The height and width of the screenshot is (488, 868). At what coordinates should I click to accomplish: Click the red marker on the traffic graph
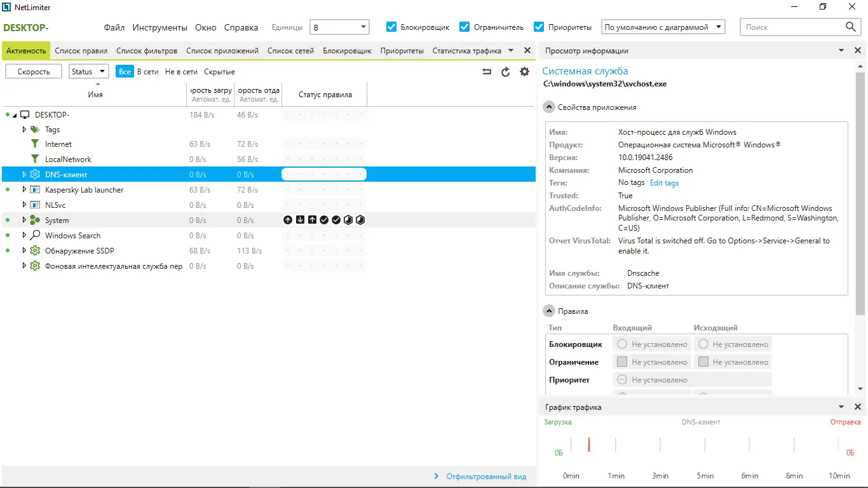click(590, 445)
